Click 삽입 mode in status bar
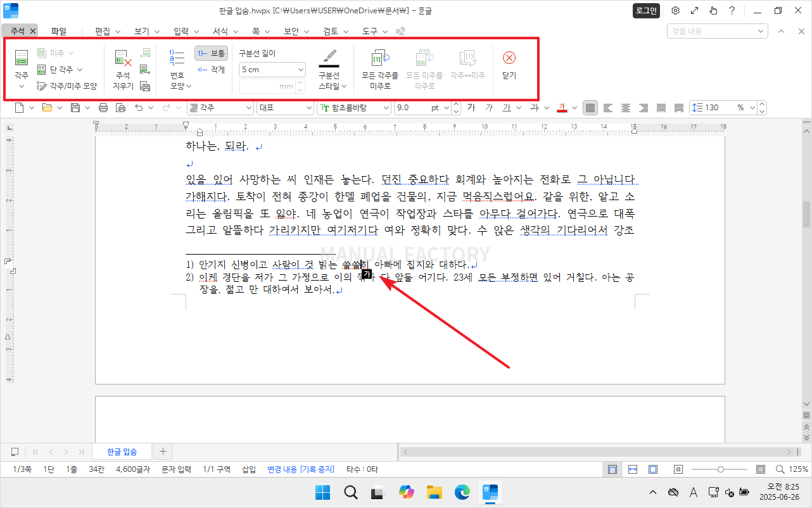The image size is (812, 508). (249, 469)
